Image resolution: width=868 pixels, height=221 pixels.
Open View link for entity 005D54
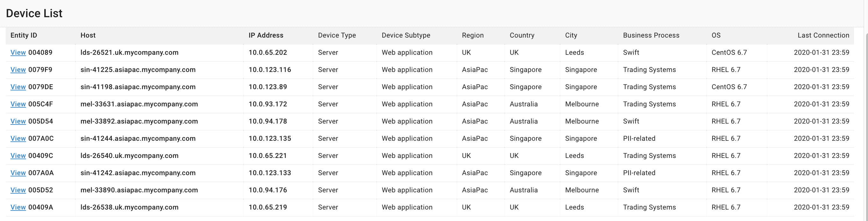[x=18, y=121]
